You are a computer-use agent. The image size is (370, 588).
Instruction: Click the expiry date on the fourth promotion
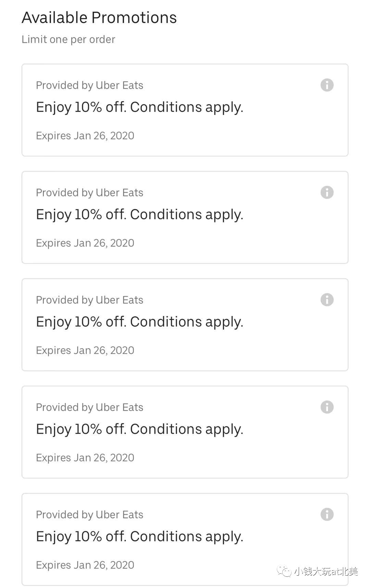[85, 457]
